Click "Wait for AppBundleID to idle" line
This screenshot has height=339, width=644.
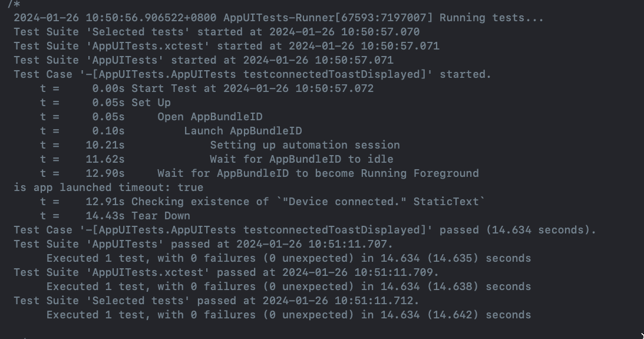[x=301, y=159]
